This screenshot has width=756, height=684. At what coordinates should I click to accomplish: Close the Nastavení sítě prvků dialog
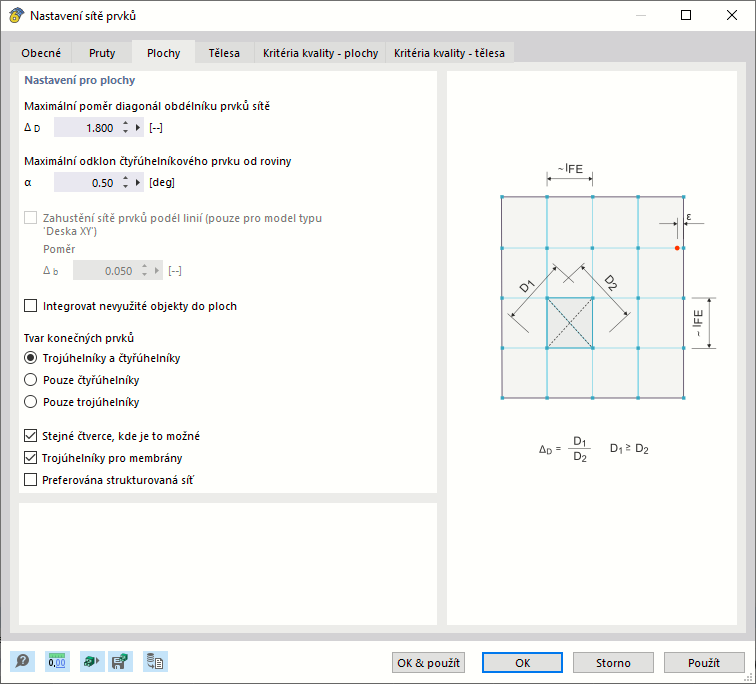click(x=731, y=15)
